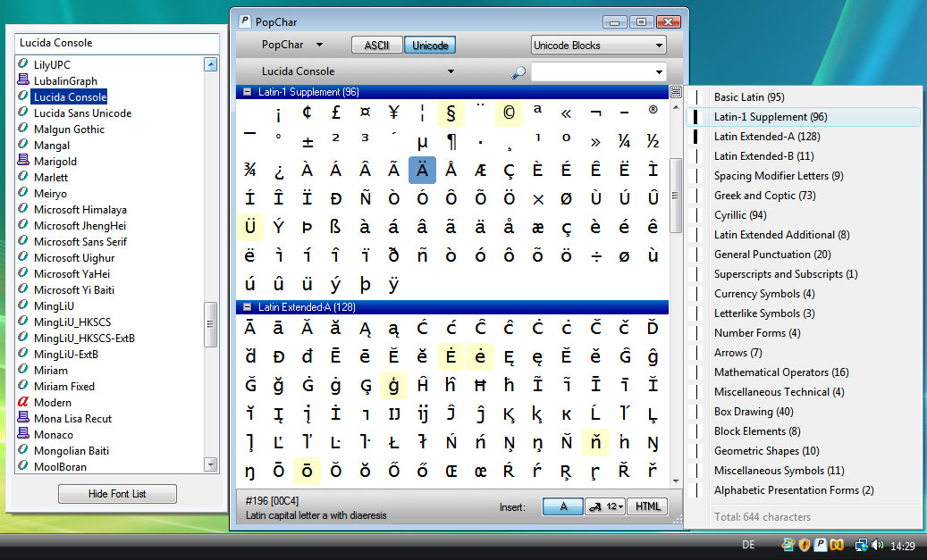Viewport: 927px width, 560px height.
Task: Click the PopChar tray icon in taskbar
Action: [x=820, y=545]
